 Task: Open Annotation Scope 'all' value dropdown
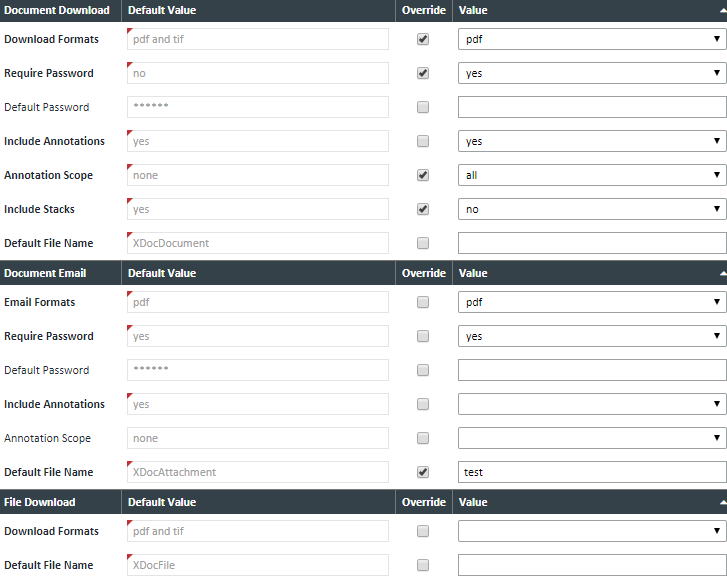click(591, 175)
